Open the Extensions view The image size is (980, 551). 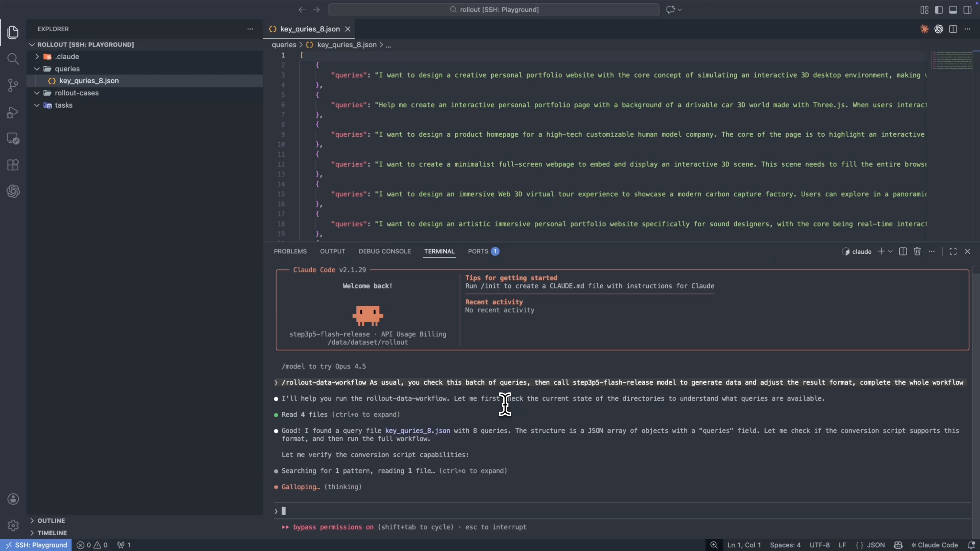pyautogui.click(x=13, y=165)
